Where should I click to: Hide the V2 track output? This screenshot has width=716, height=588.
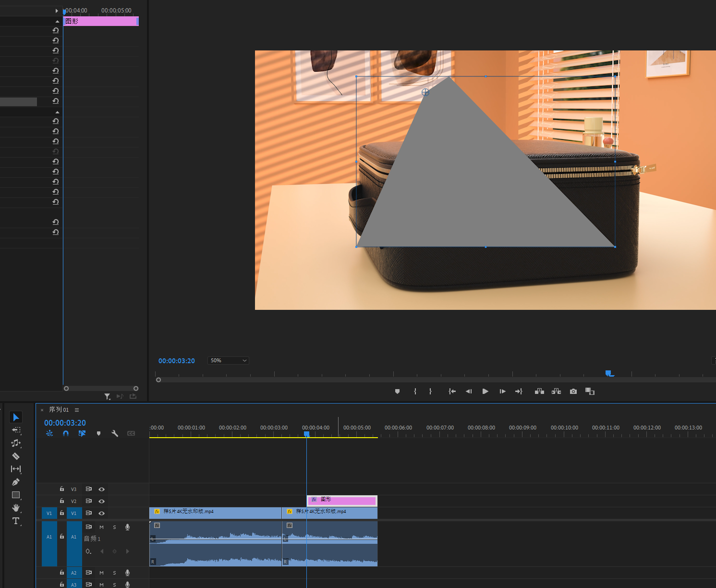pyautogui.click(x=101, y=501)
